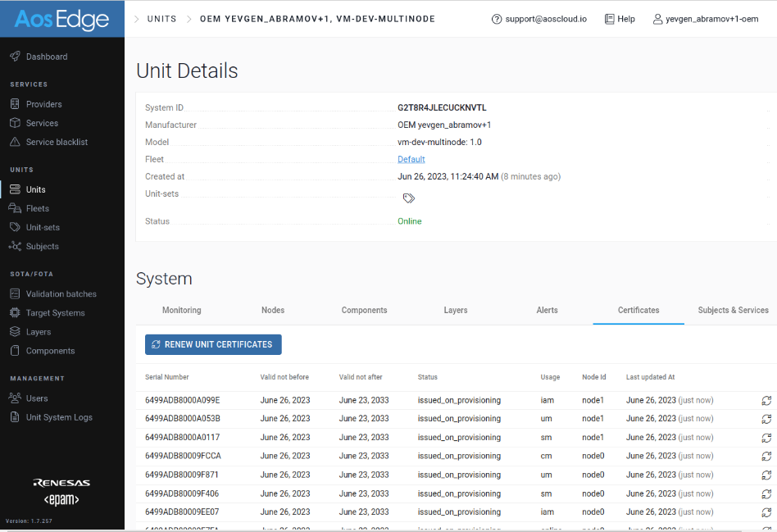This screenshot has height=532, width=777.
Task: Click the Service blacklist warning icon
Action: (15, 142)
